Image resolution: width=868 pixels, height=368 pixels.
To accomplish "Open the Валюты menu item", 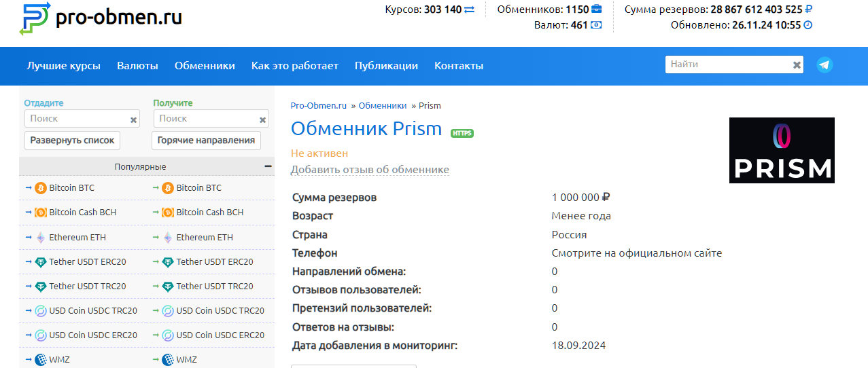I will point(137,66).
